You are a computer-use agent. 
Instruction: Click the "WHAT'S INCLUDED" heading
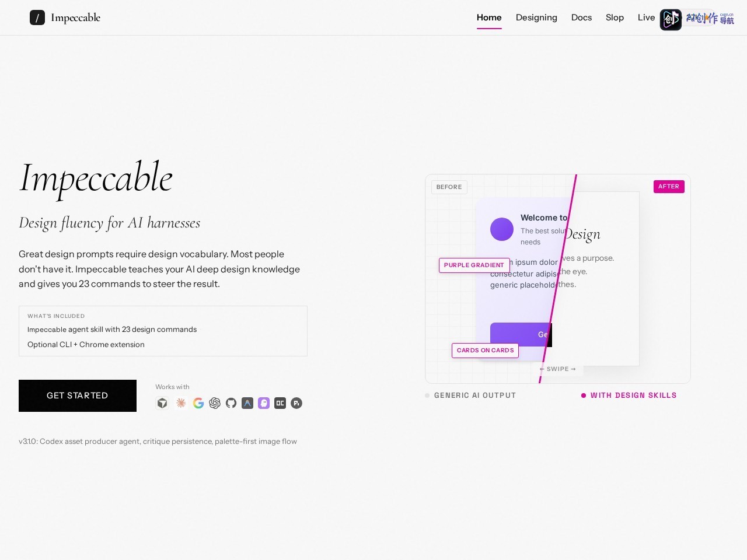(56, 316)
